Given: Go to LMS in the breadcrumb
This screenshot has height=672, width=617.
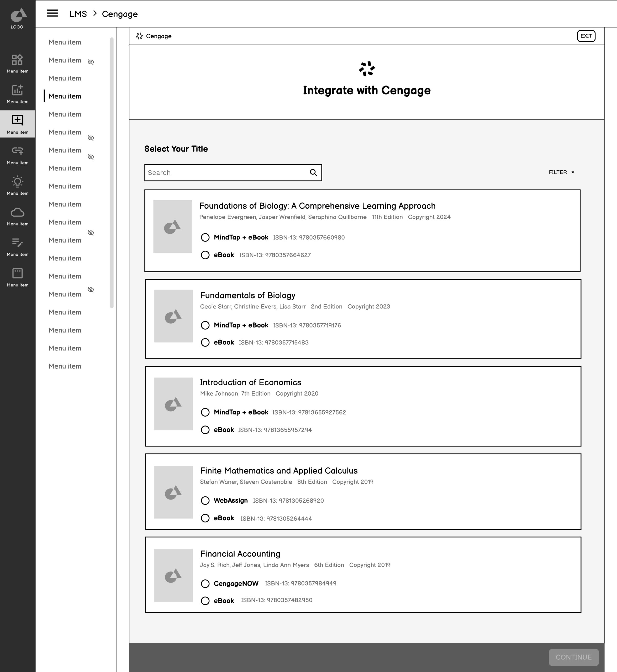Looking at the screenshot, I should (78, 14).
